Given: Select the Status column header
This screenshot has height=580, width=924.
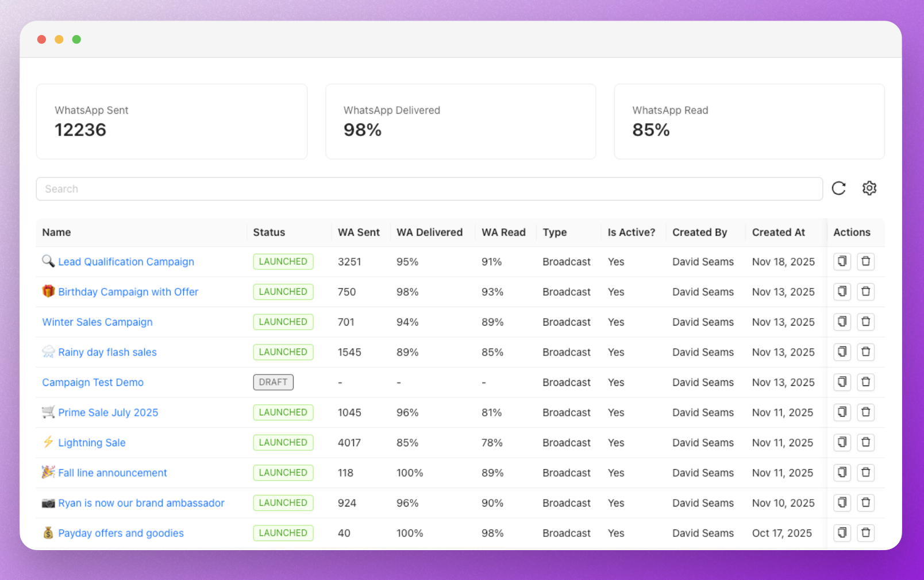Looking at the screenshot, I should tap(269, 233).
